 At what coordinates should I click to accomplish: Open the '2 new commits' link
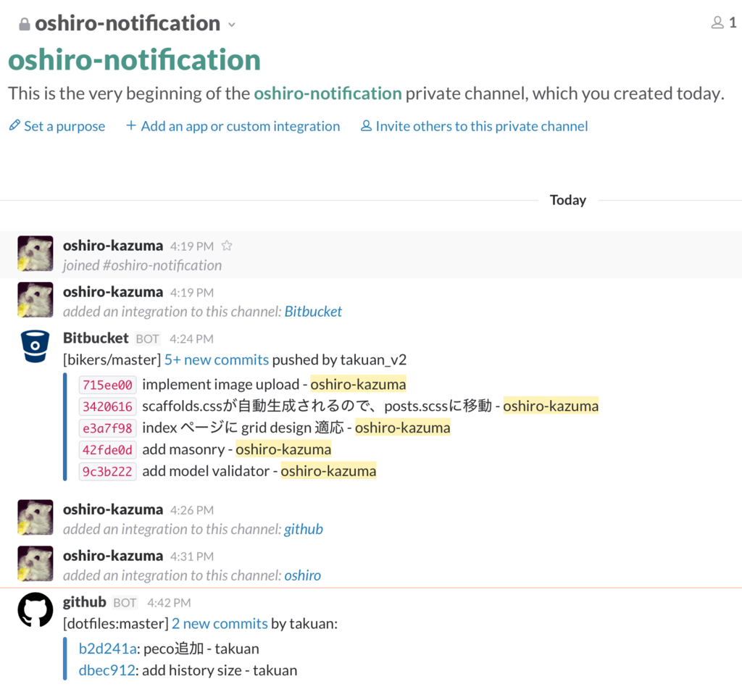[220, 624]
